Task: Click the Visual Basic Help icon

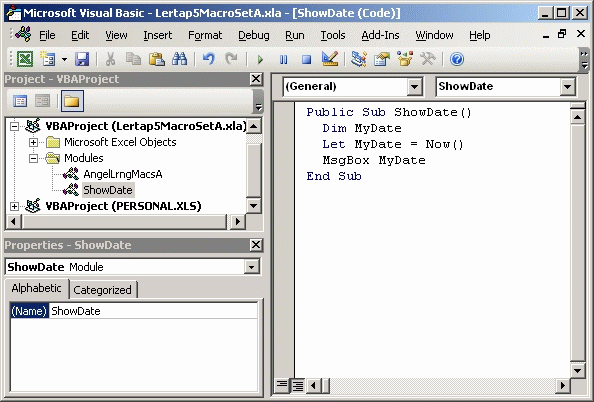Action: pos(457,59)
